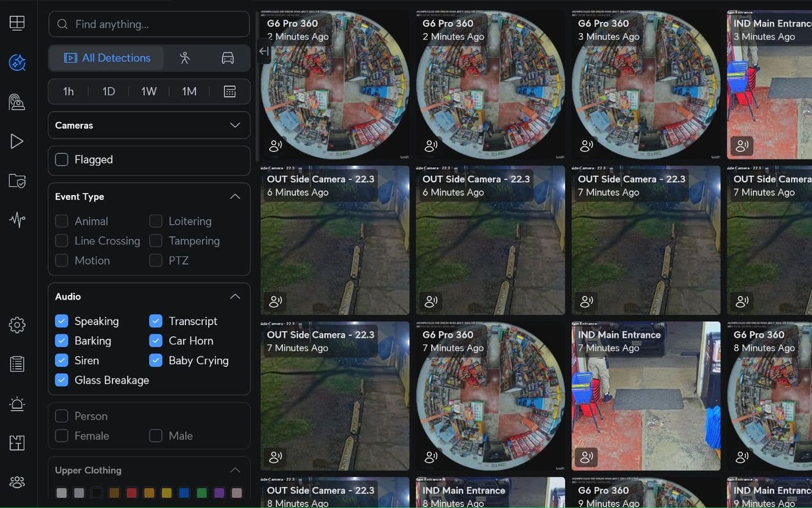Open the folder with shield sidebar icon
This screenshot has height=508, width=812.
[x=17, y=181]
